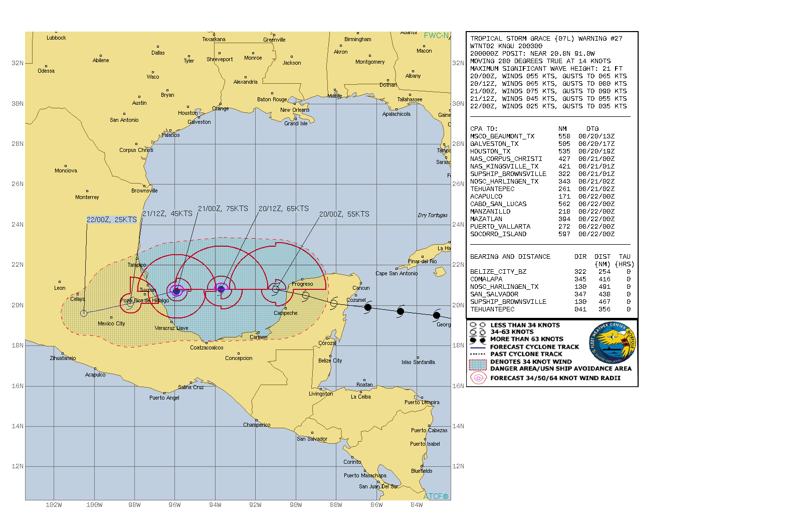Image resolution: width=786 pixels, height=532 pixels.
Task: Click the blue forecast cyclone track legend line
Action: [478, 347]
